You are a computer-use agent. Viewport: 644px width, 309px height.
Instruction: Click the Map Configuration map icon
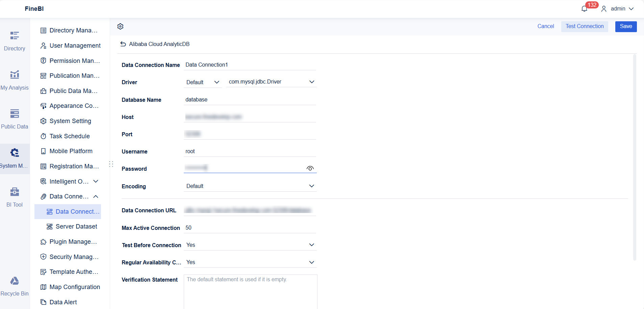pyautogui.click(x=43, y=287)
